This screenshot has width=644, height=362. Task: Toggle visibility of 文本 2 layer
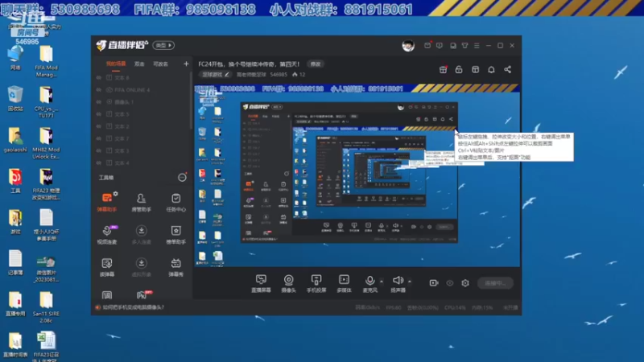click(98, 126)
